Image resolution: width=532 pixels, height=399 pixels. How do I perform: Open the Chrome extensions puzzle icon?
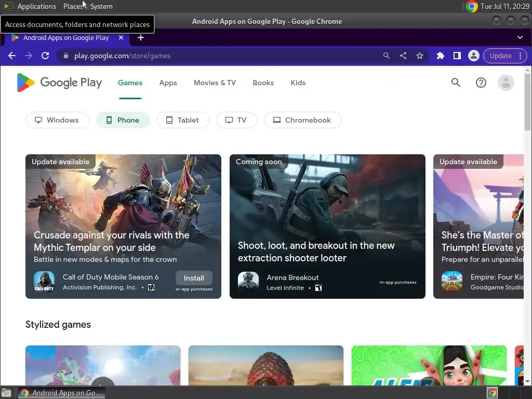[x=441, y=56]
